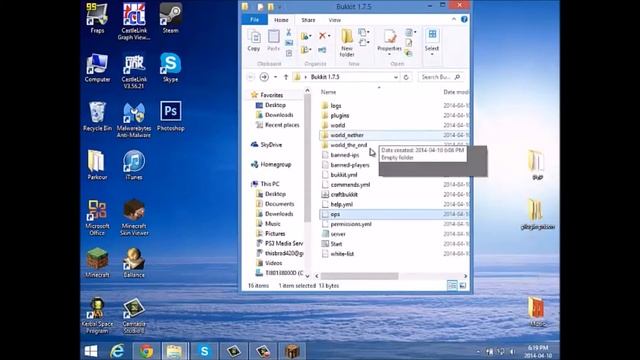The height and width of the screenshot is (360, 640).
Task: Select the world_nether folder
Action: (347, 135)
